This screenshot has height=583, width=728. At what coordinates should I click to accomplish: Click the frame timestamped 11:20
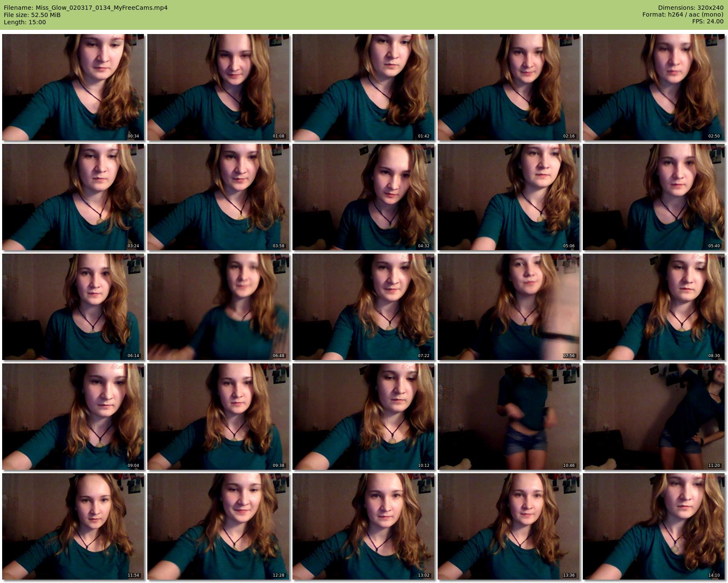pos(654,417)
